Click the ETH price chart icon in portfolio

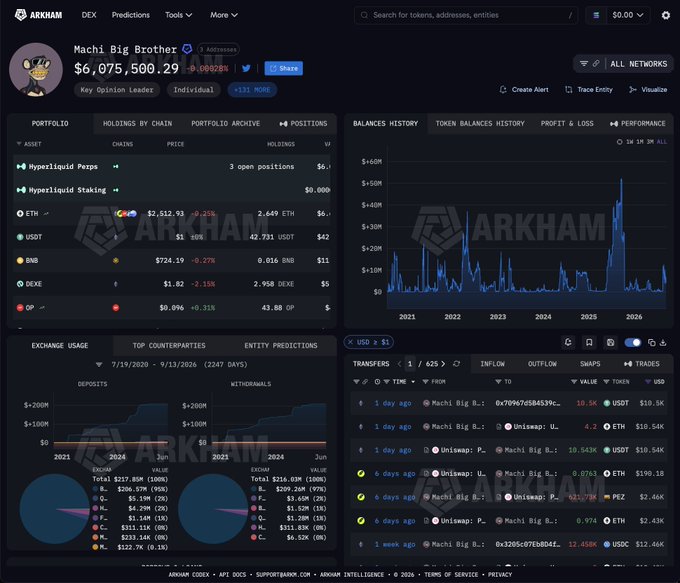[x=46, y=213]
